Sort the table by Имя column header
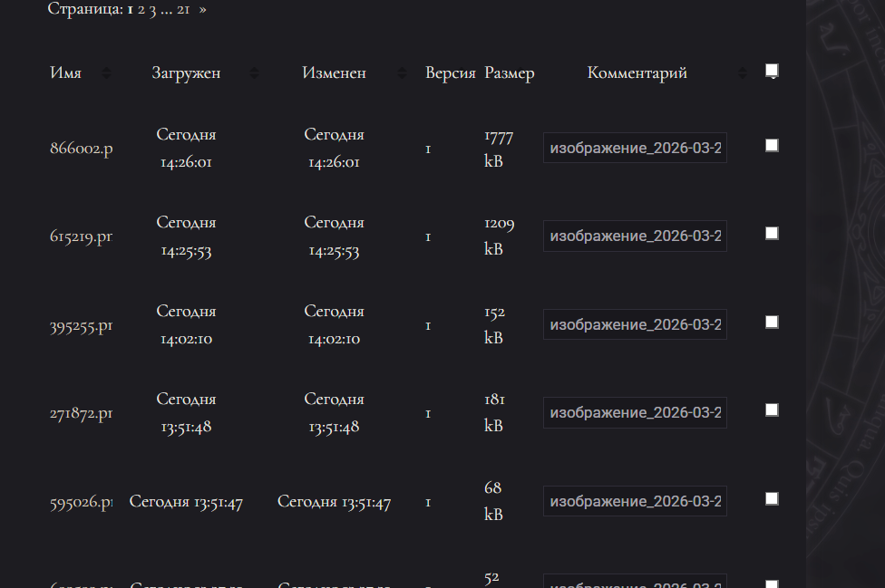The image size is (885, 588). (x=65, y=73)
